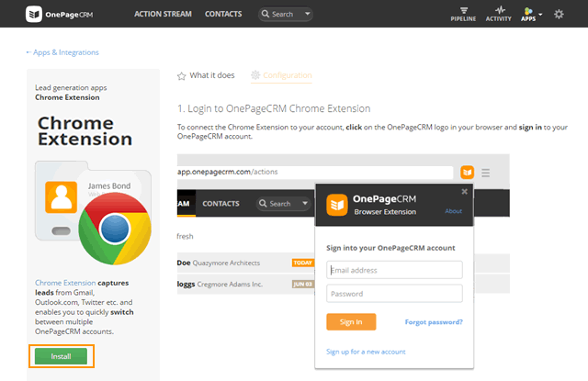Click the Search box in embedded screenshot

click(x=284, y=204)
